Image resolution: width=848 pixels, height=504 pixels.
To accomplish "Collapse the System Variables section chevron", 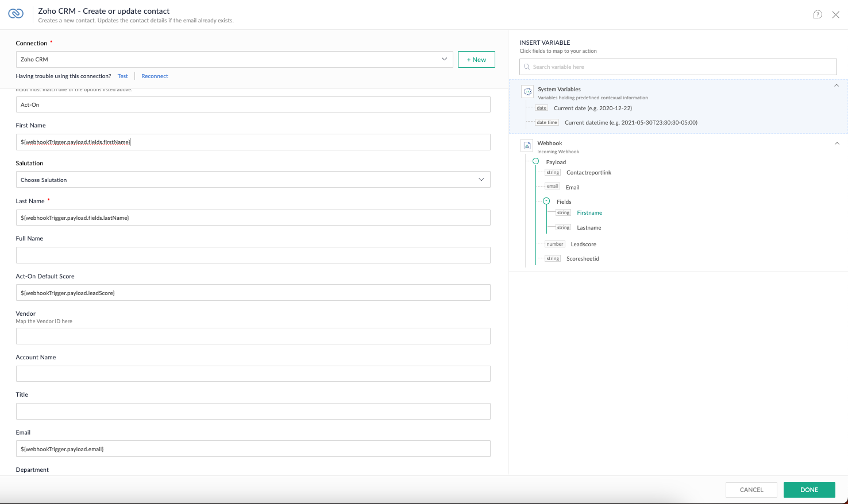I will [837, 86].
